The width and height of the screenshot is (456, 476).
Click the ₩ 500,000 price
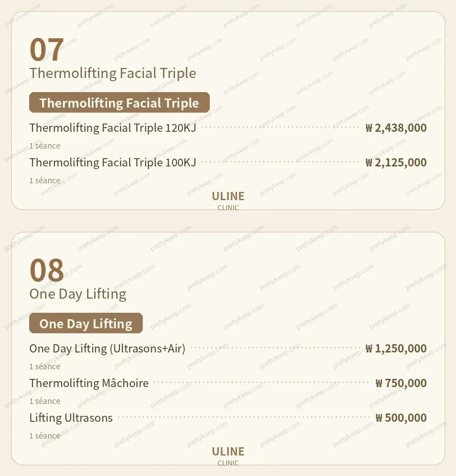tap(401, 418)
